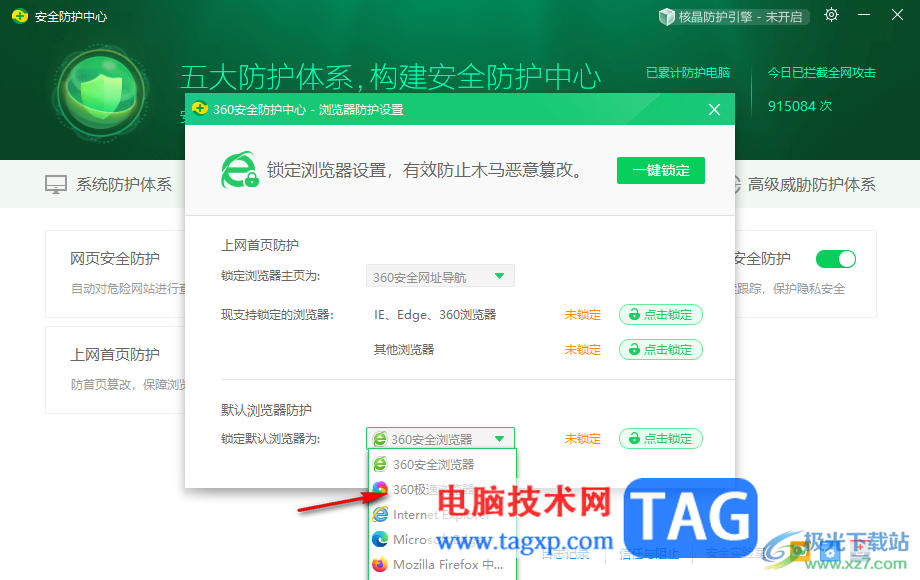Click the 今日已拦截全网攻击 label
This screenshot has height=580, width=920.
point(821,73)
